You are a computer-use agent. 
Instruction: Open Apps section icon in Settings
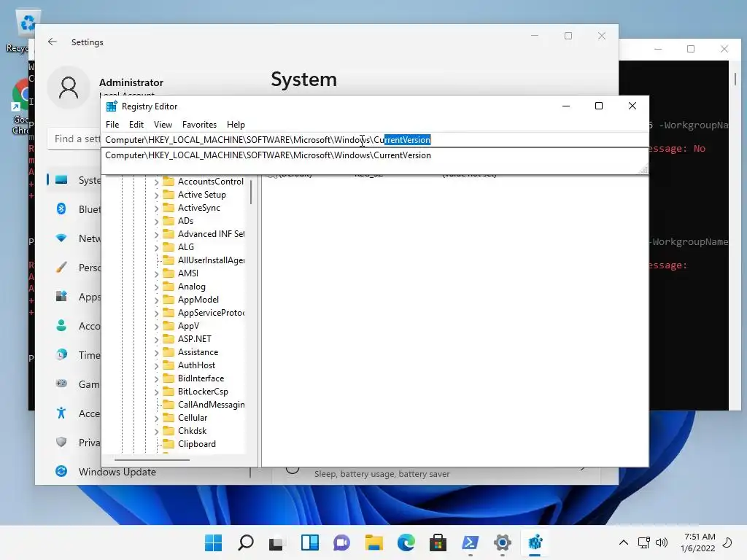(x=61, y=296)
